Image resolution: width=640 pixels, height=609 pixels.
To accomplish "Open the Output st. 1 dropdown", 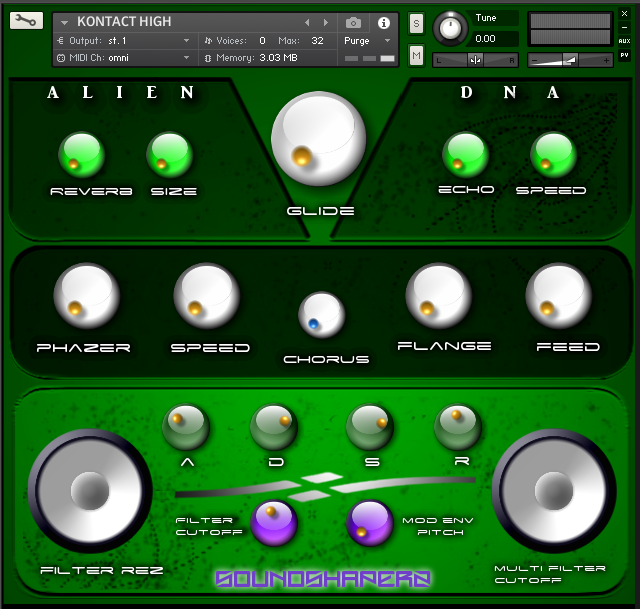I will 125,41.
